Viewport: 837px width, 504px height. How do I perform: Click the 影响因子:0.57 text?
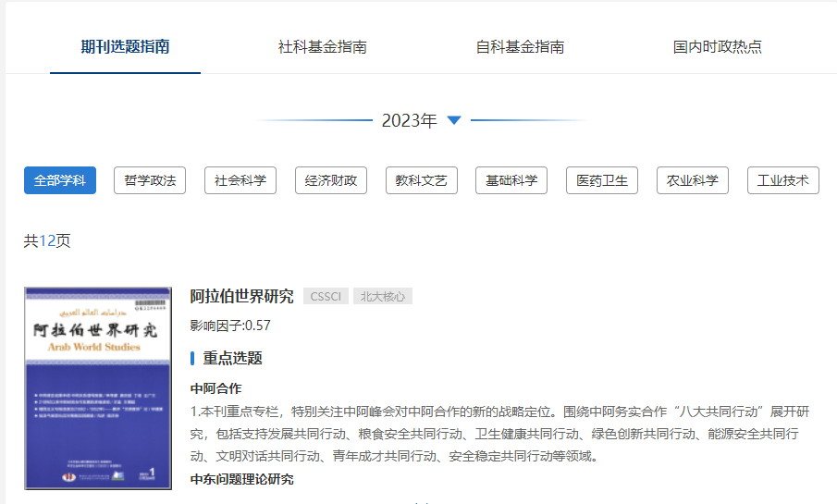230,326
